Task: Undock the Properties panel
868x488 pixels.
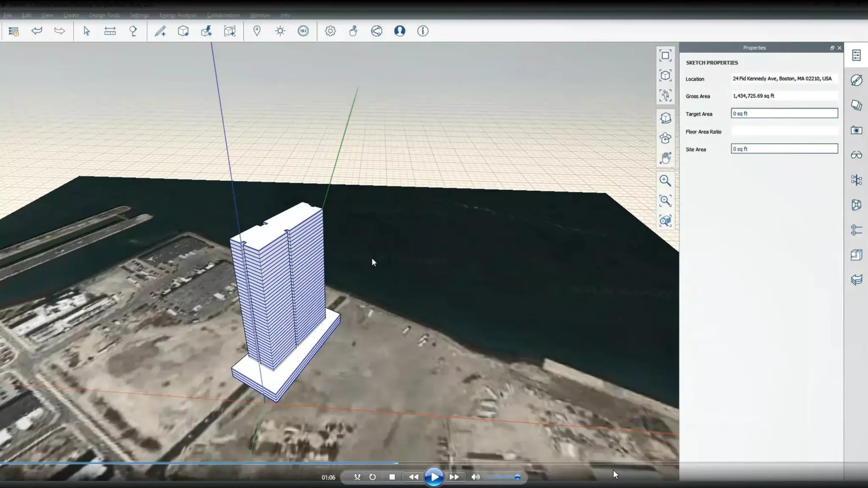Action: point(832,48)
